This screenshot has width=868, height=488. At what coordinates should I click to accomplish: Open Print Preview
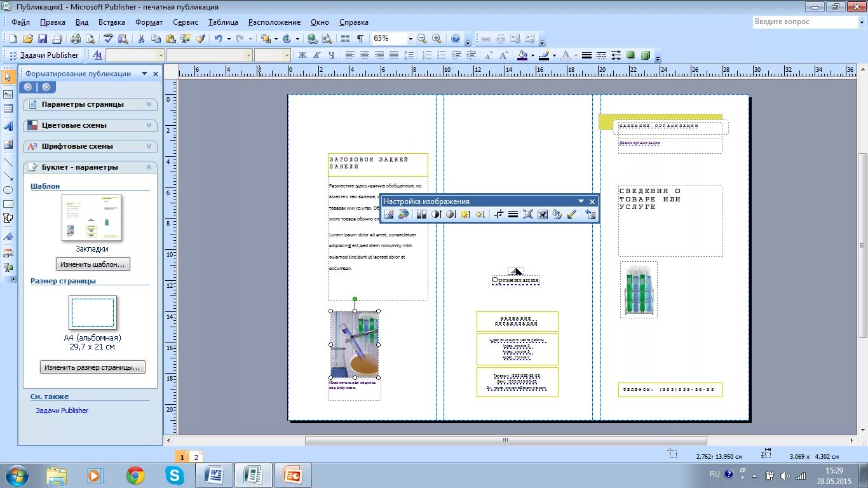(90, 39)
